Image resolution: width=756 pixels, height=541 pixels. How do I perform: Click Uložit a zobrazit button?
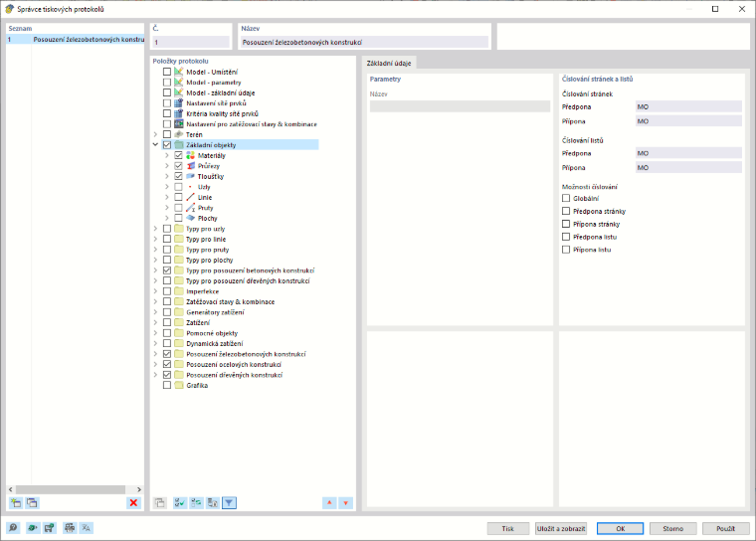pos(561,528)
